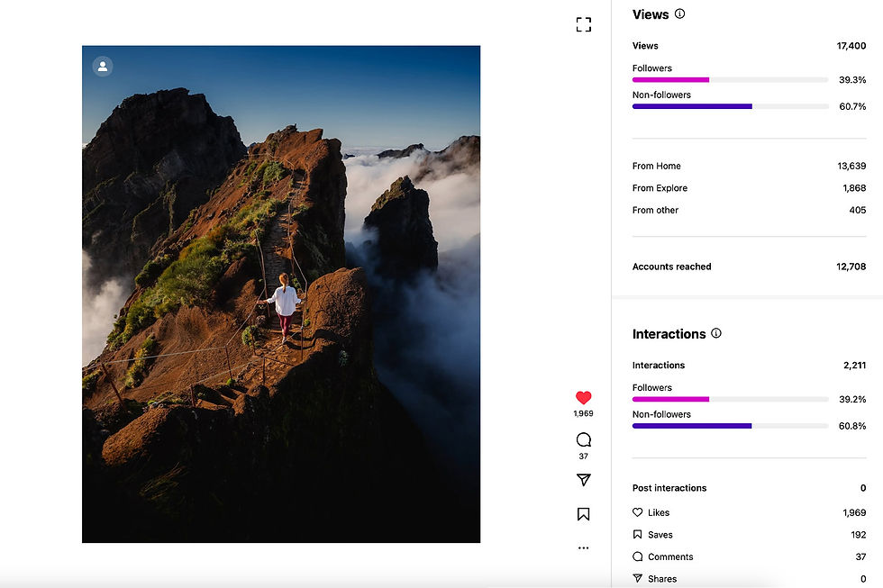This screenshot has width=883, height=588.
Task: Click the 60.8% interactions non-followers percentage
Action: coord(852,426)
